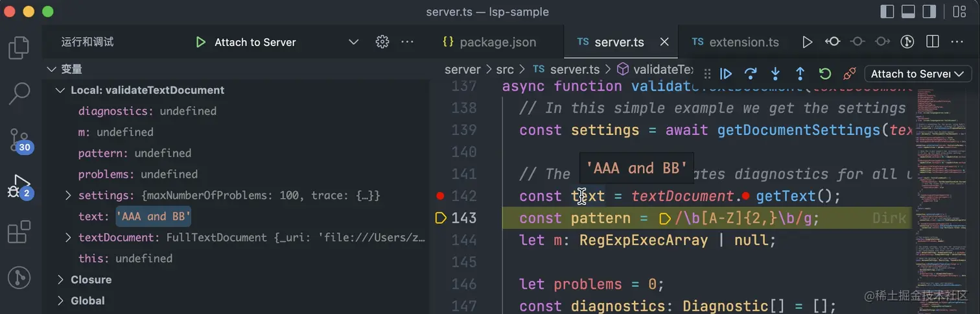The width and height of the screenshot is (980, 314).
Task: Expand the settings variable
Action: pos(68,195)
